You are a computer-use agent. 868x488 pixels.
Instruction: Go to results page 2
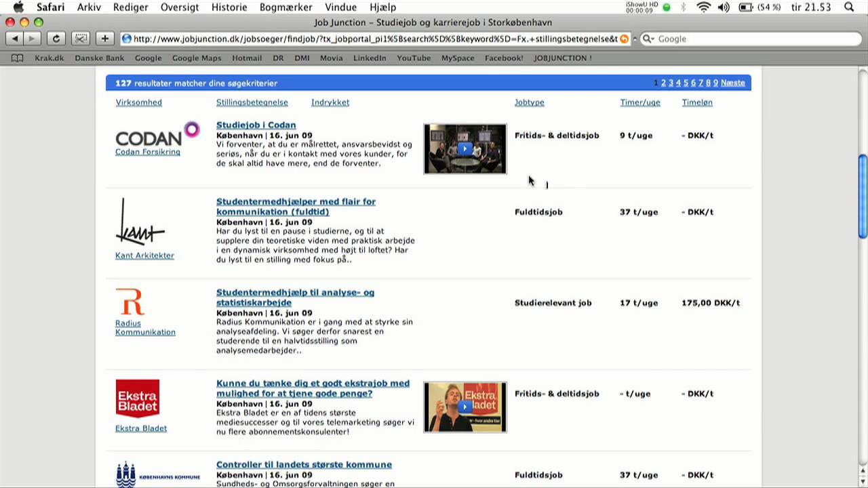[664, 83]
